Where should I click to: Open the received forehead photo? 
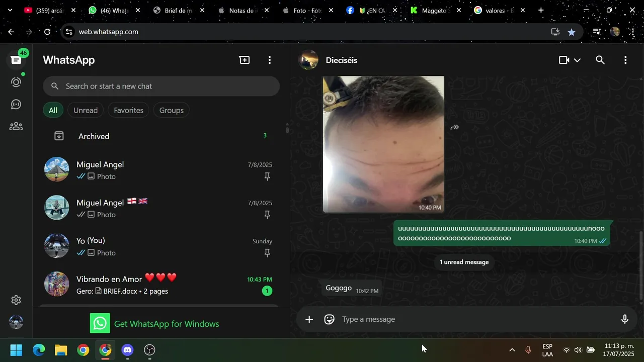click(x=383, y=144)
